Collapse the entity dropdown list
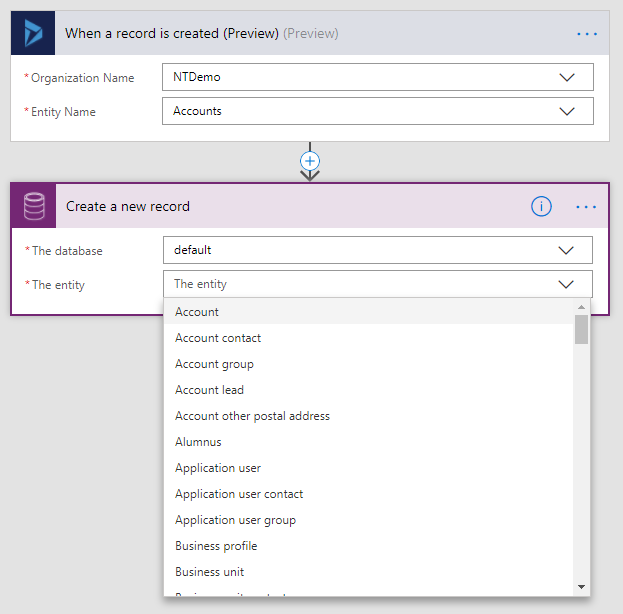 pos(567,284)
